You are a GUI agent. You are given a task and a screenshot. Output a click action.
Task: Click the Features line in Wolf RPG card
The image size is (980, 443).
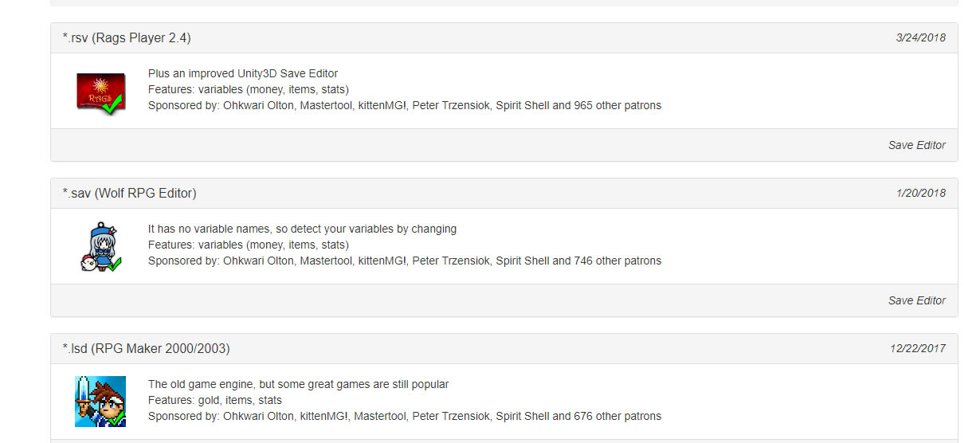click(x=249, y=245)
